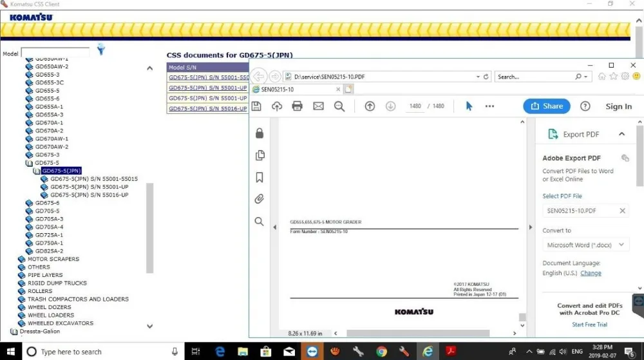Screen dimensions: 644x360
Task: Open browser settings gear
Action: coord(625,77)
